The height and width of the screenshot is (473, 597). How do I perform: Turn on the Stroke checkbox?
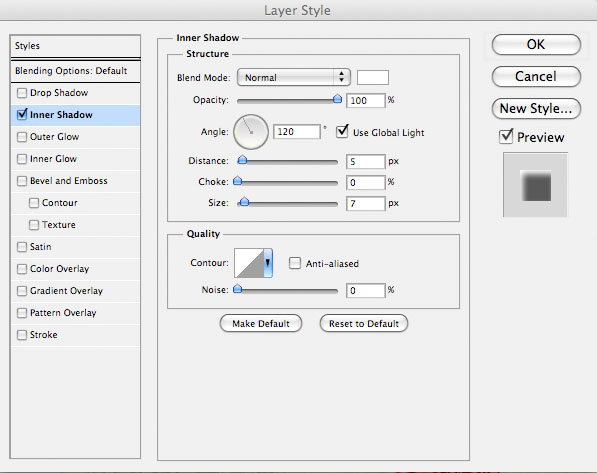(x=22, y=335)
